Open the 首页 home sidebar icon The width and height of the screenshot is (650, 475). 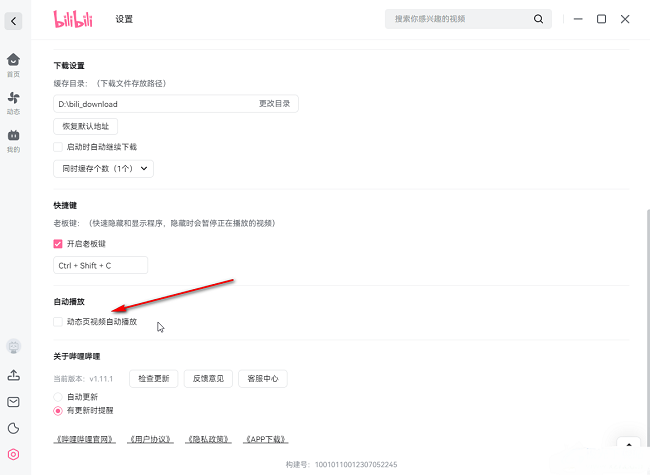click(x=13, y=65)
